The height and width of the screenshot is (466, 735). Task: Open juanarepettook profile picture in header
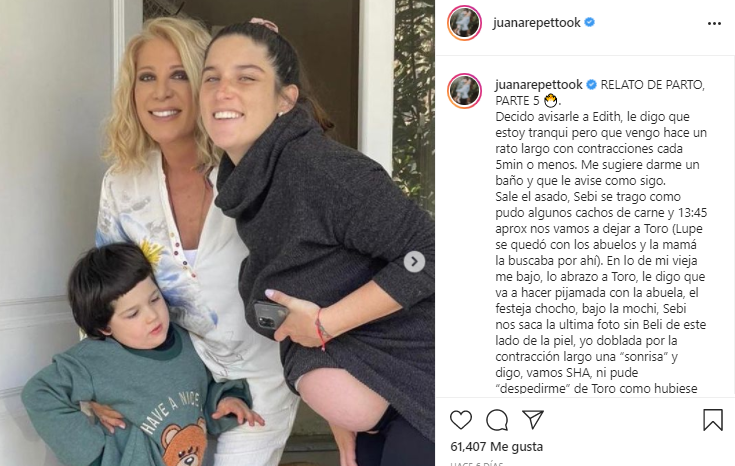coord(465,23)
